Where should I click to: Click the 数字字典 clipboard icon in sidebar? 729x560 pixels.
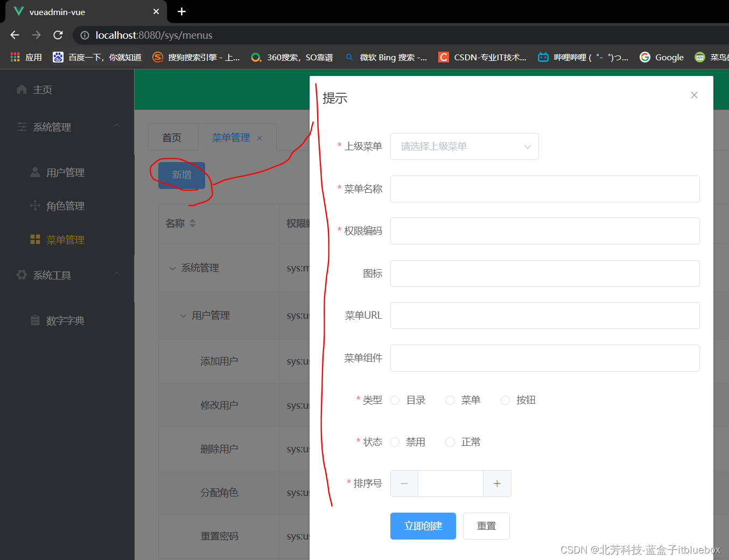point(35,320)
